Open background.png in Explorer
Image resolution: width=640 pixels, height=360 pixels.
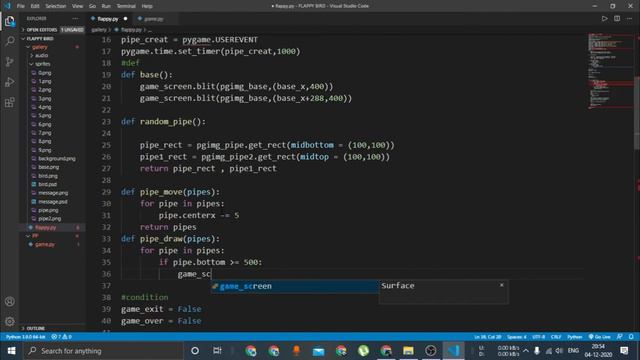click(x=56, y=158)
